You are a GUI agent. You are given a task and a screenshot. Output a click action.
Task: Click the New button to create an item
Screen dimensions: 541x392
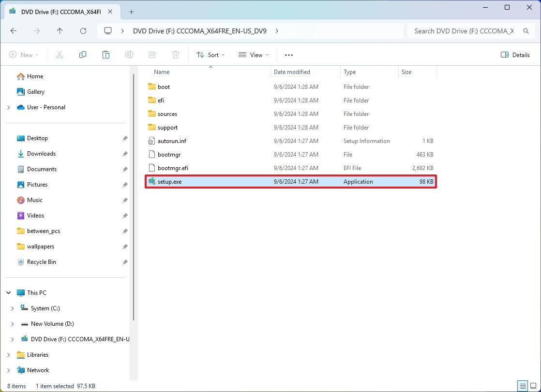24,55
